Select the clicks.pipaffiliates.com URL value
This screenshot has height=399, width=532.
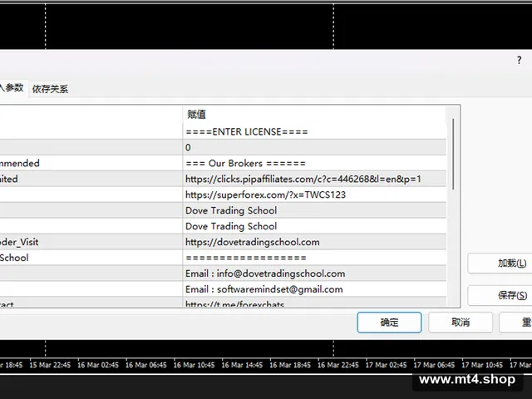coord(314,180)
